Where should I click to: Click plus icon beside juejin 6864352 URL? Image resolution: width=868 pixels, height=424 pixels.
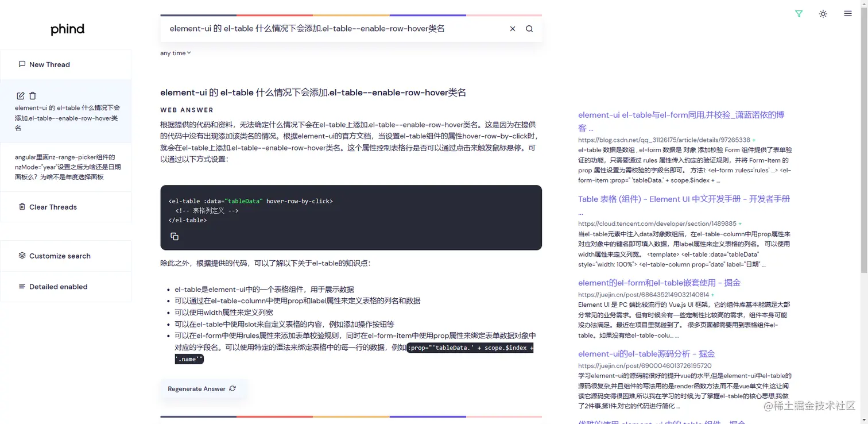[x=712, y=295]
